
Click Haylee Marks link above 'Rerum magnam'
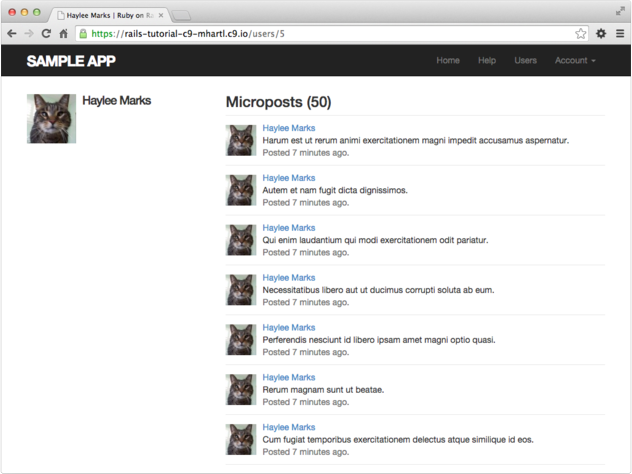[x=289, y=377]
